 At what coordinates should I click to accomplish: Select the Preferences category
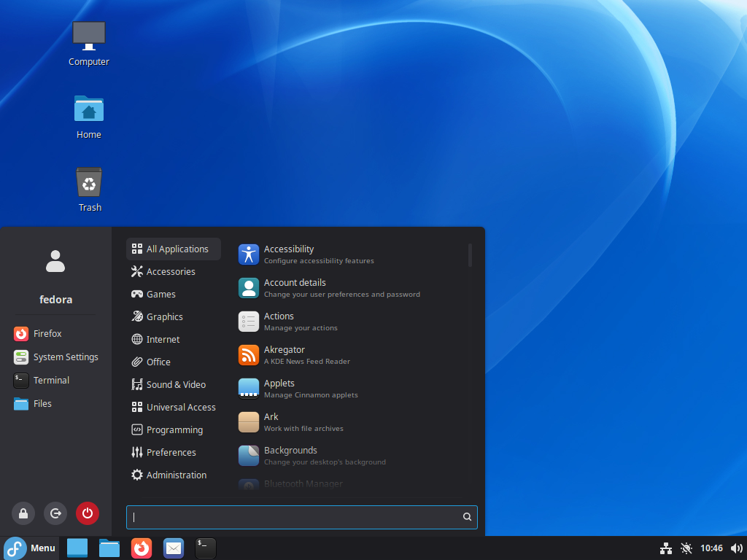[174, 452]
